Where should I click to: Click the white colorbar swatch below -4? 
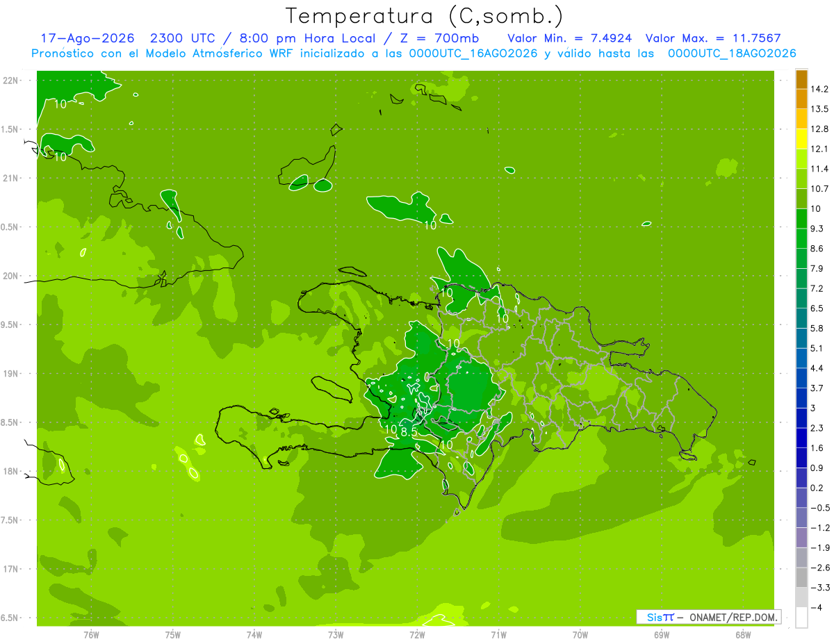[x=801, y=618]
